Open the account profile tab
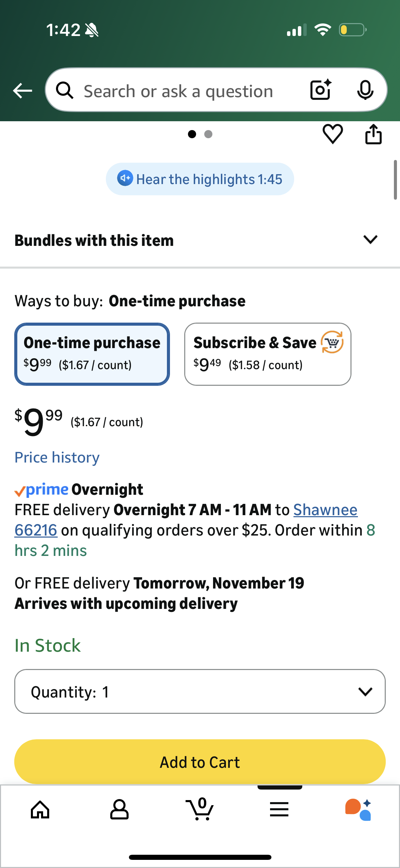 coord(119,810)
